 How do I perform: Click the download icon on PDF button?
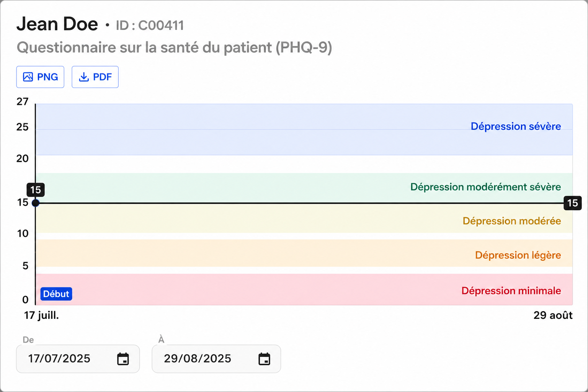(x=83, y=77)
